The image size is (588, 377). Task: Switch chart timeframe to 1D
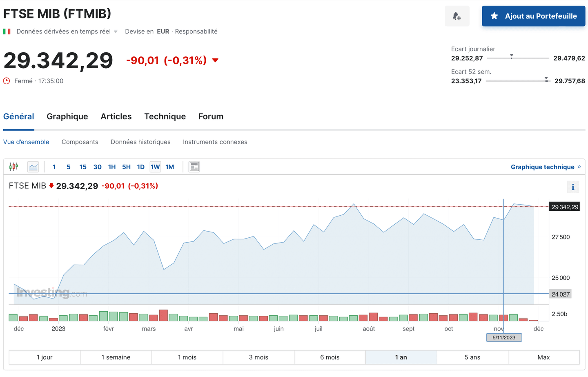(x=140, y=167)
